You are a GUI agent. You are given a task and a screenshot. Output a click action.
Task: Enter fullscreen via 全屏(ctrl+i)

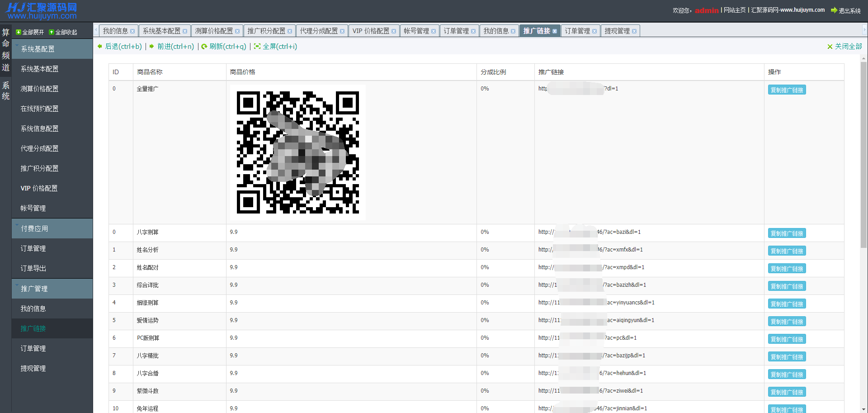[276, 46]
